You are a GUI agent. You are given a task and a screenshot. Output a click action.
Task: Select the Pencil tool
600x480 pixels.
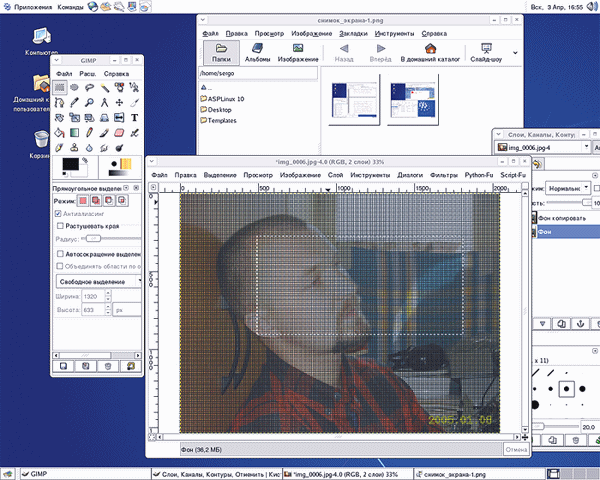(89, 133)
